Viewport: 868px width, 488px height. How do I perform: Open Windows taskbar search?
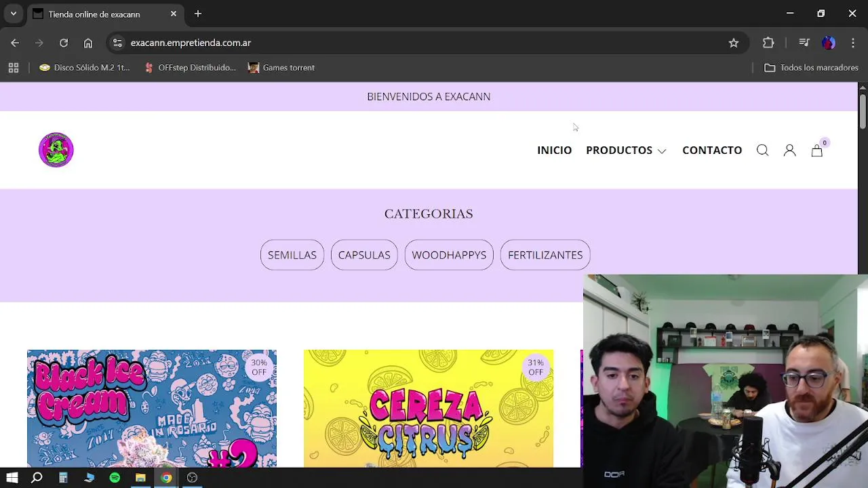click(37, 478)
